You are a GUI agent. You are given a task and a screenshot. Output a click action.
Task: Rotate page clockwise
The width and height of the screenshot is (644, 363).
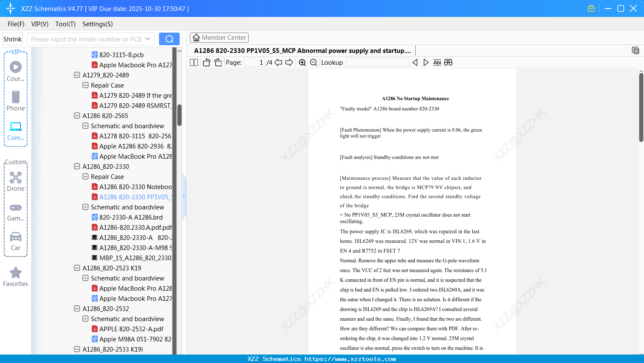tap(218, 63)
